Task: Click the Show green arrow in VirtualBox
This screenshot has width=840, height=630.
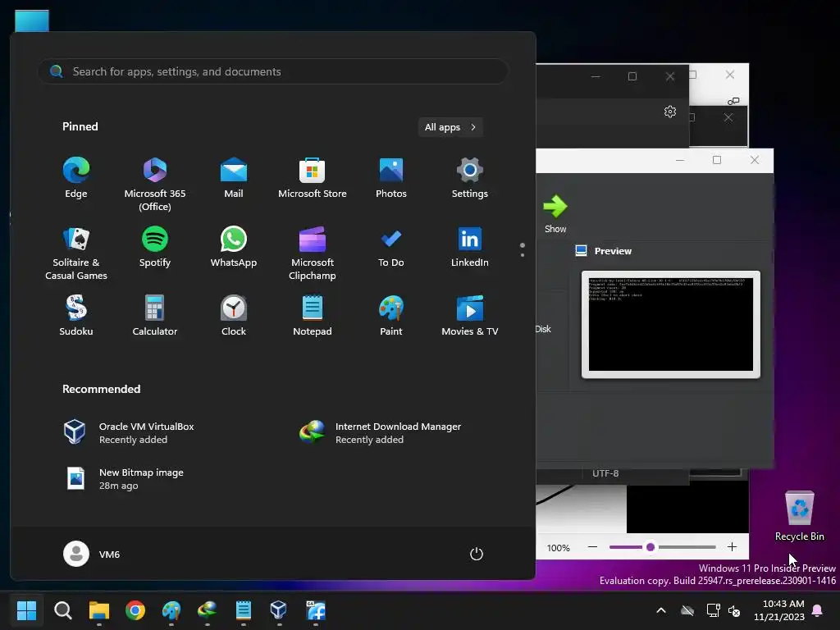Action: click(555, 213)
